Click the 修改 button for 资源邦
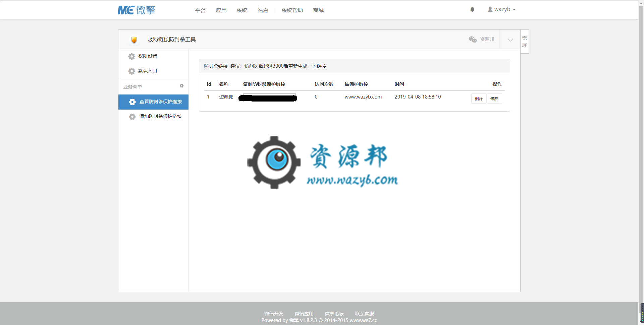Image resolution: width=644 pixels, height=325 pixels. (x=494, y=99)
